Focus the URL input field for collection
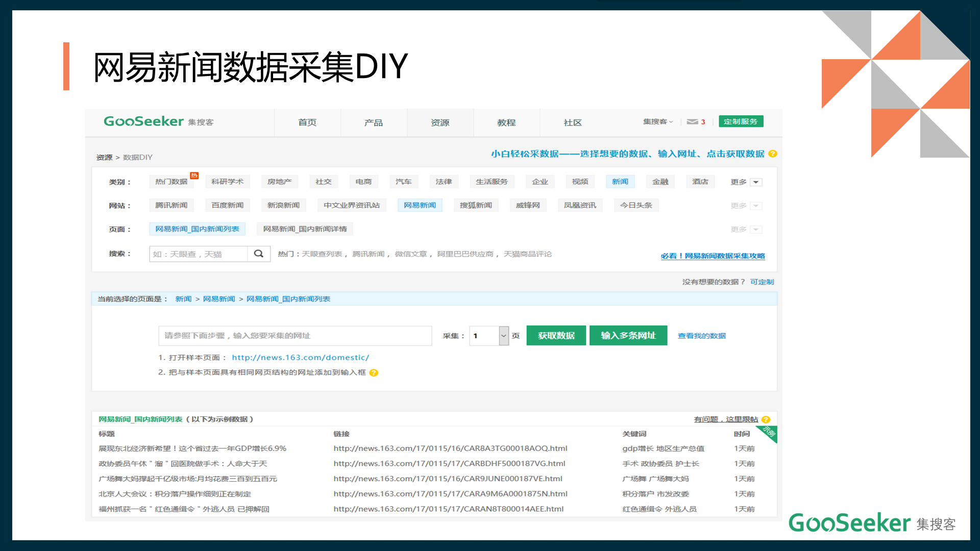The image size is (980, 551). 295,336
